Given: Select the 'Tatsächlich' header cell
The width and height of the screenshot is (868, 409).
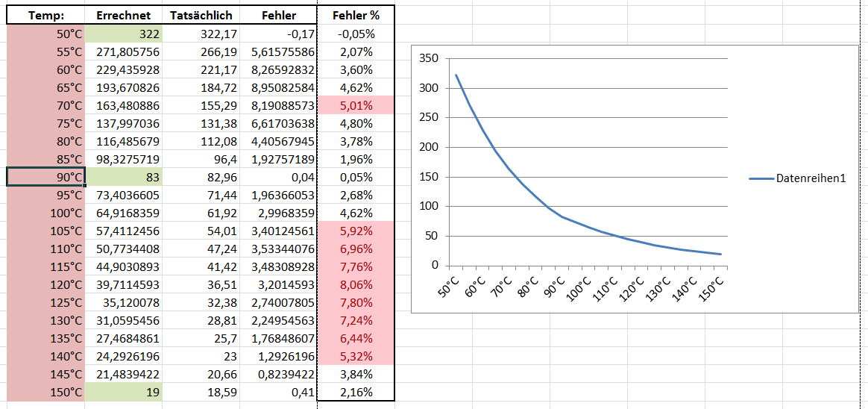Looking at the screenshot, I should (x=201, y=16).
